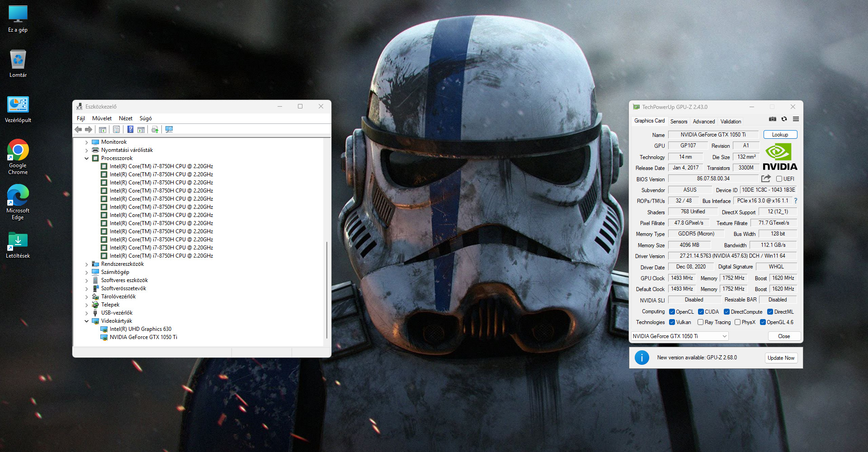
Task: Click the NVIDIA logo in GPU-Z
Action: [x=780, y=157]
